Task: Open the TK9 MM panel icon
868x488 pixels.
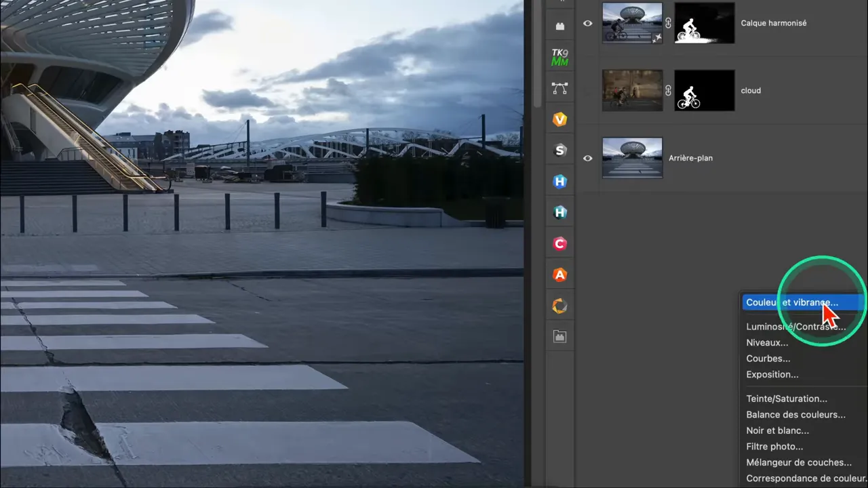Action: (x=559, y=57)
